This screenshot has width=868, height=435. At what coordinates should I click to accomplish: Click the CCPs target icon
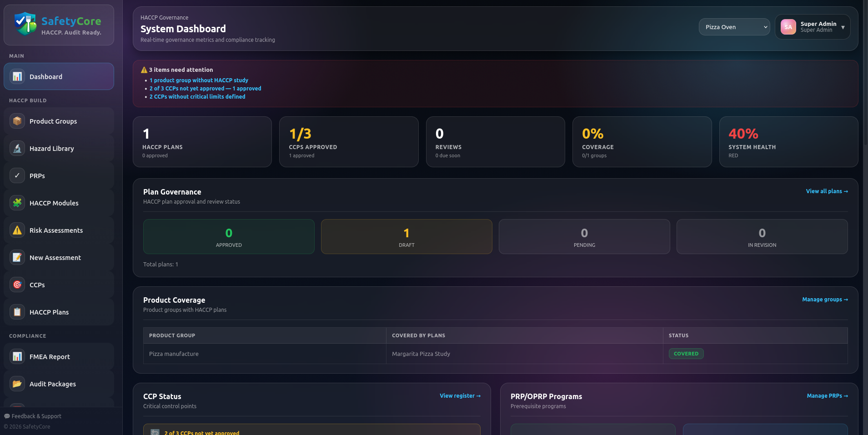[17, 285]
